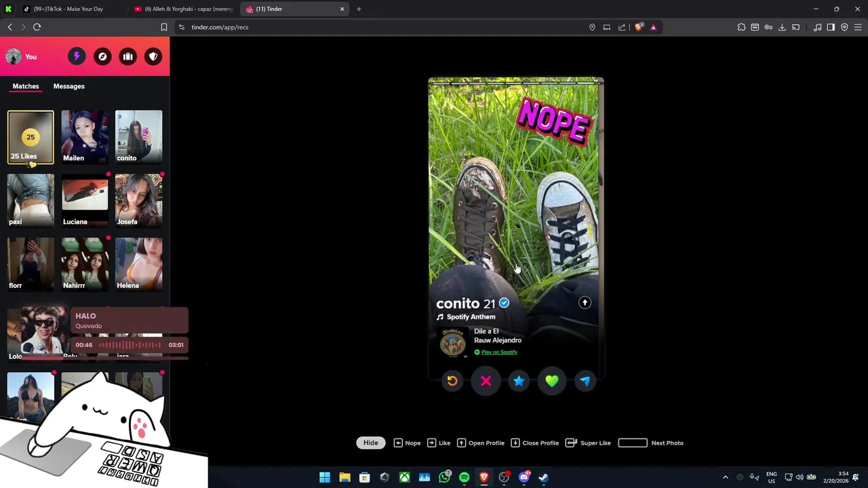Click the Close Profile shortcut label
868x488 pixels.
540,443
